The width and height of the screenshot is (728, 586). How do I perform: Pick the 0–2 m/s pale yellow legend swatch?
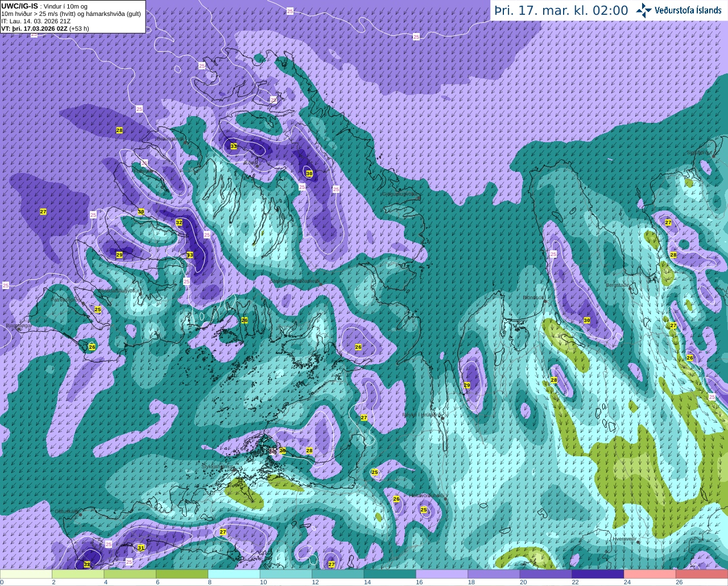26,574
